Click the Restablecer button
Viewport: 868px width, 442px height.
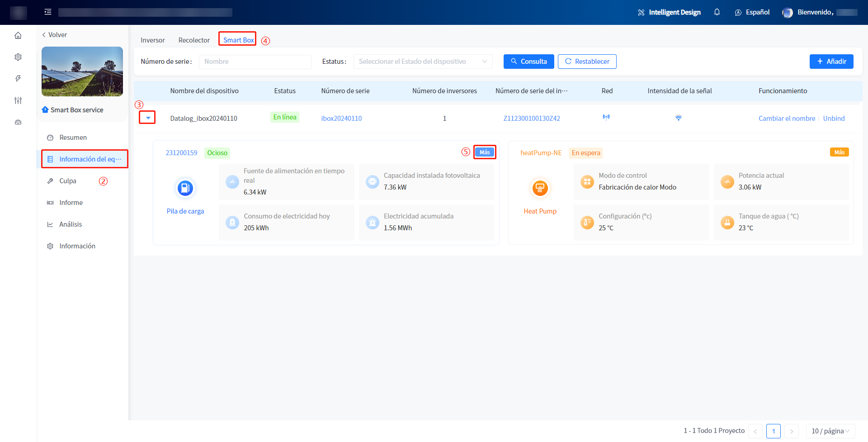click(587, 62)
